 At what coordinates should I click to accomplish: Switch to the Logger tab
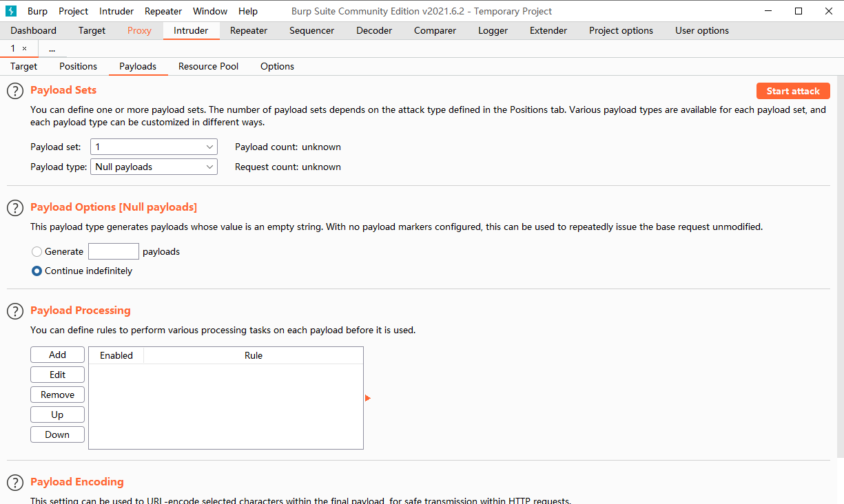[493, 30]
